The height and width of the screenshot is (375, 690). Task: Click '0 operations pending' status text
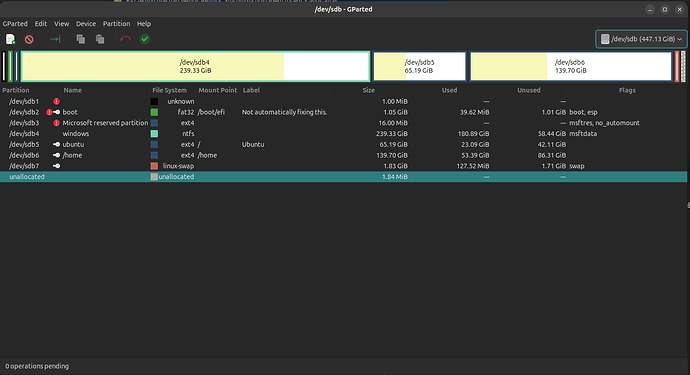coord(37,366)
